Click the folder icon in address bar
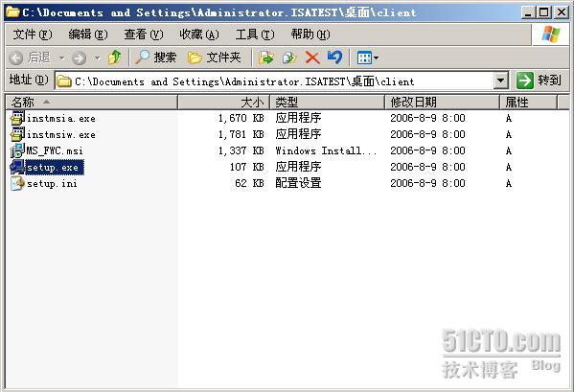 64,81
